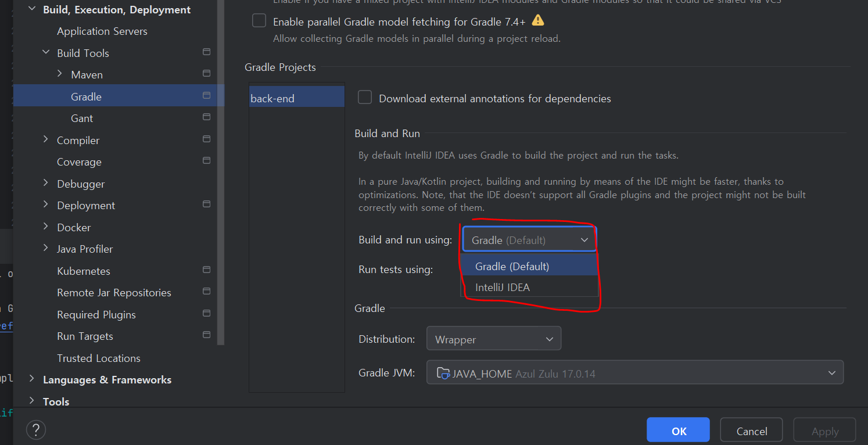
Task: Open the Required Plugins page
Action: (96, 315)
